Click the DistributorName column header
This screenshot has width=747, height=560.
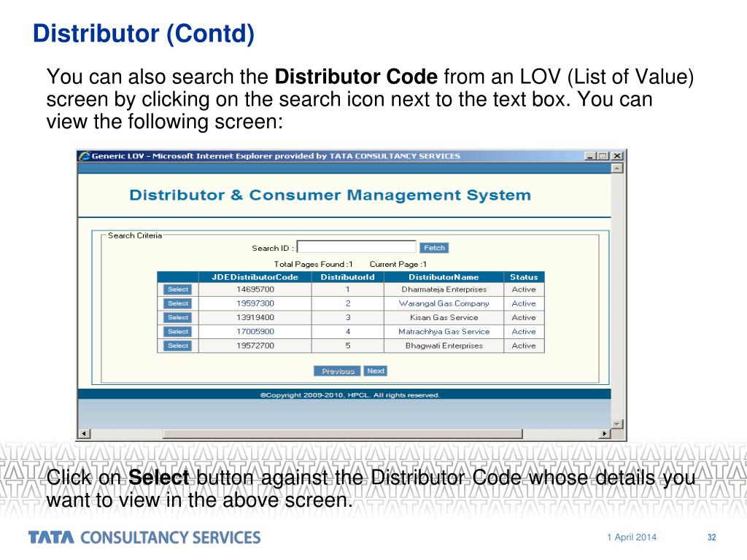tap(444, 277)
